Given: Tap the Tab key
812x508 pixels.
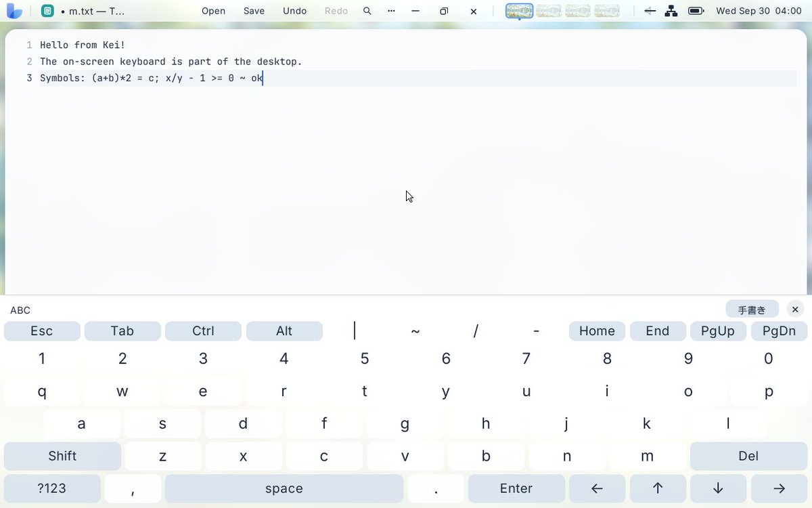Looking at the screenshot, I should click(122, 331).
